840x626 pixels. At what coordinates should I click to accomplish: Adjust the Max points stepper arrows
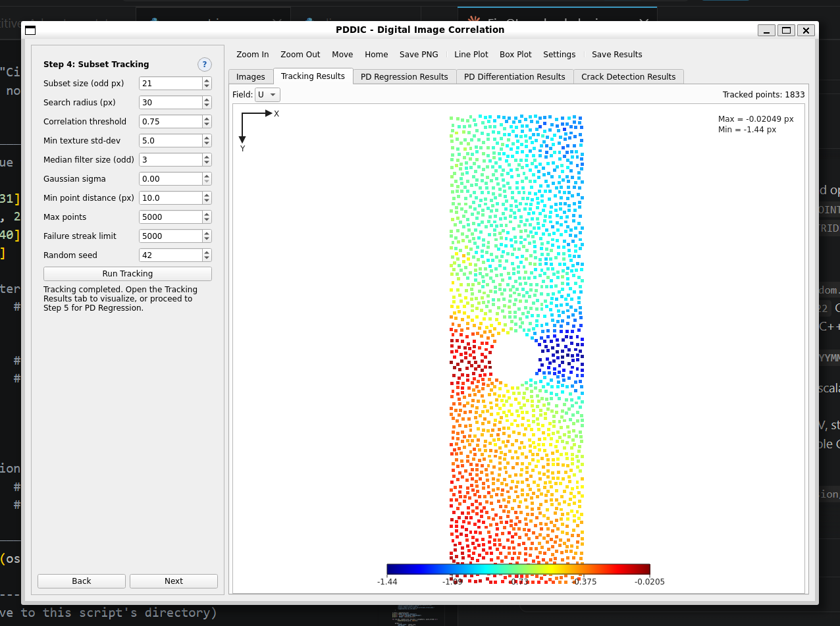207,217
